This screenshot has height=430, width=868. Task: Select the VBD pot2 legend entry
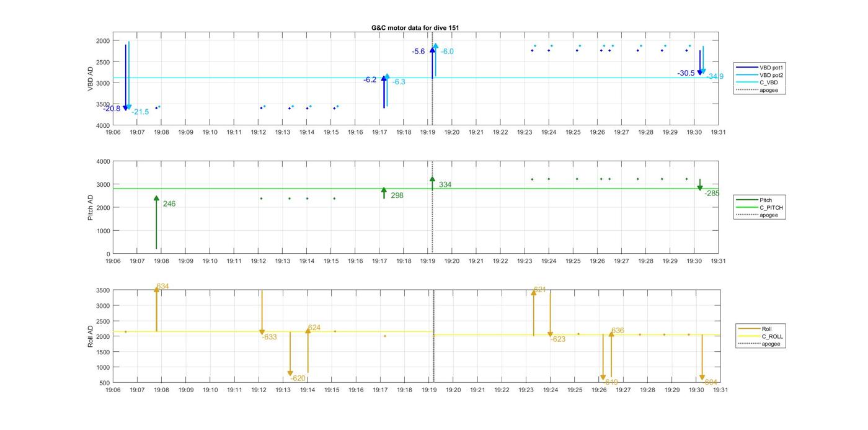759,74
